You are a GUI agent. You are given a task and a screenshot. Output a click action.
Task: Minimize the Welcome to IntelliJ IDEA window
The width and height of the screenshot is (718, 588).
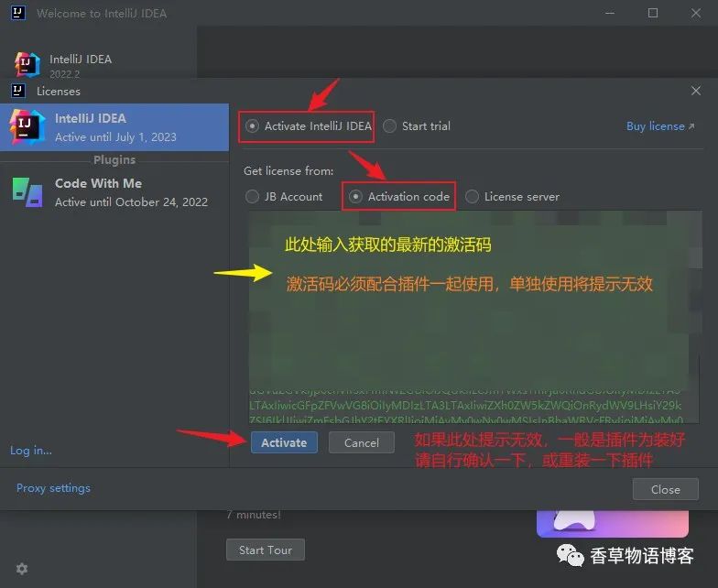(x=610, y=13)
